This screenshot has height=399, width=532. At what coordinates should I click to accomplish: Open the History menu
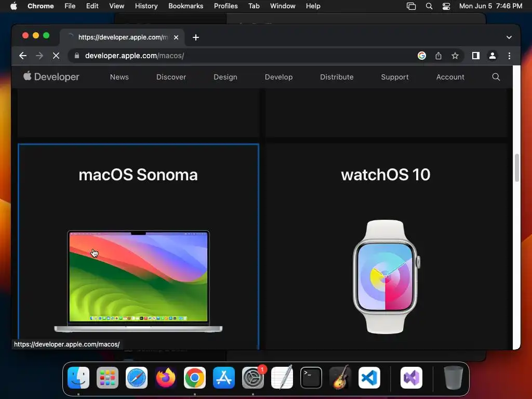146,6
